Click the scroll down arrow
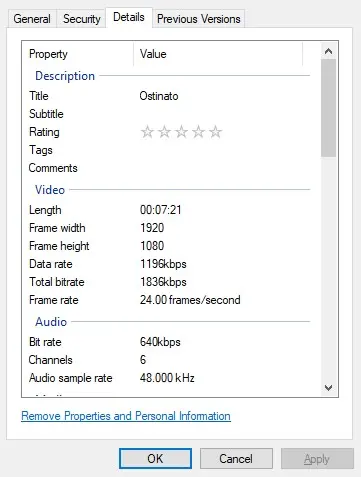This screenshot has width=361, height=477. (x=328, y=388)
